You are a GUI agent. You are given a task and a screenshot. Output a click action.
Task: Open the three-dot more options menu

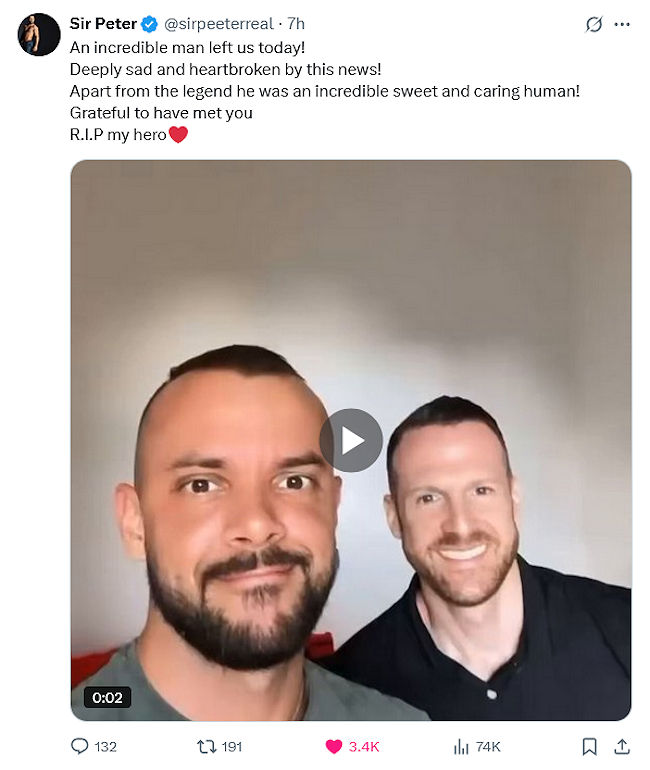(622, 24)
